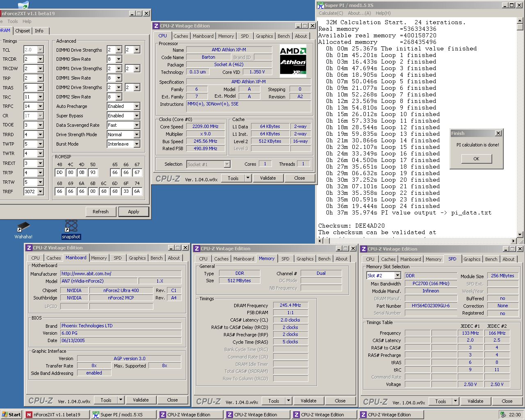Switch to the Chipset tab in nForce2XT
Image resolution: width=525 pixels, height=420 pixels.
(23, 31)
